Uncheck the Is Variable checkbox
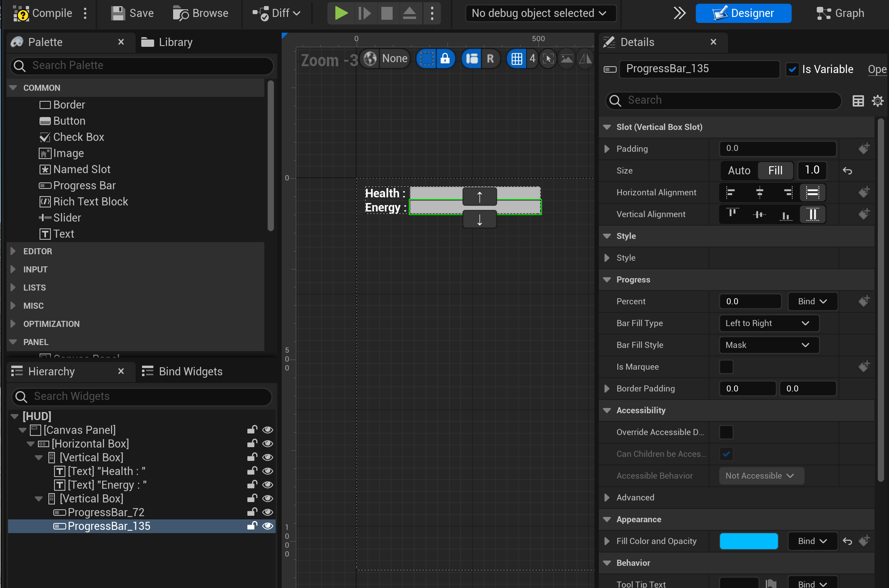889x588 pixels. pyautogui.click(x=793, y=69)
